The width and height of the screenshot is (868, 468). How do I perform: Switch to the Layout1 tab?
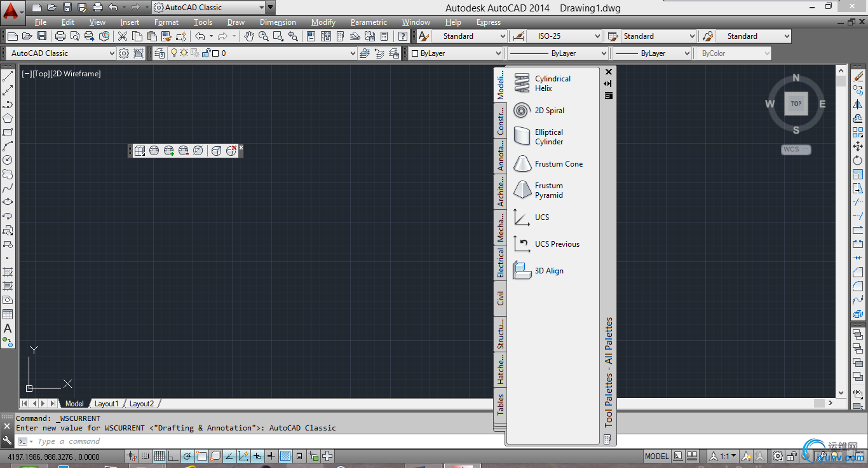tap(106, 404)
